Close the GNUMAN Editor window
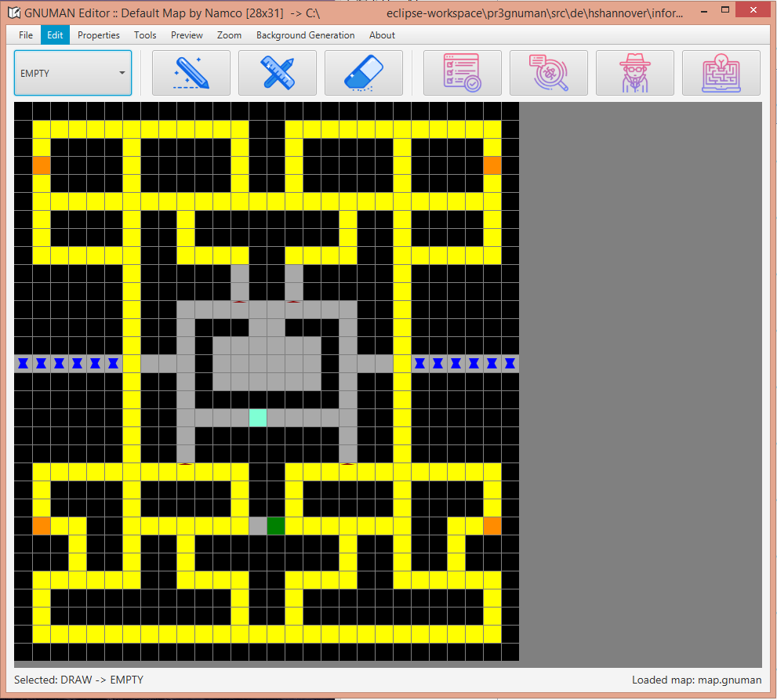 coord(753,10)
